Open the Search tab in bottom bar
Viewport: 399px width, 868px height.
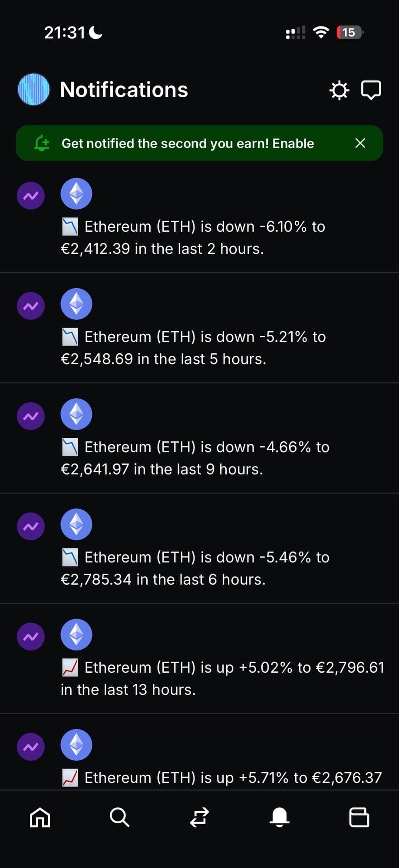[x=119, y=818]
